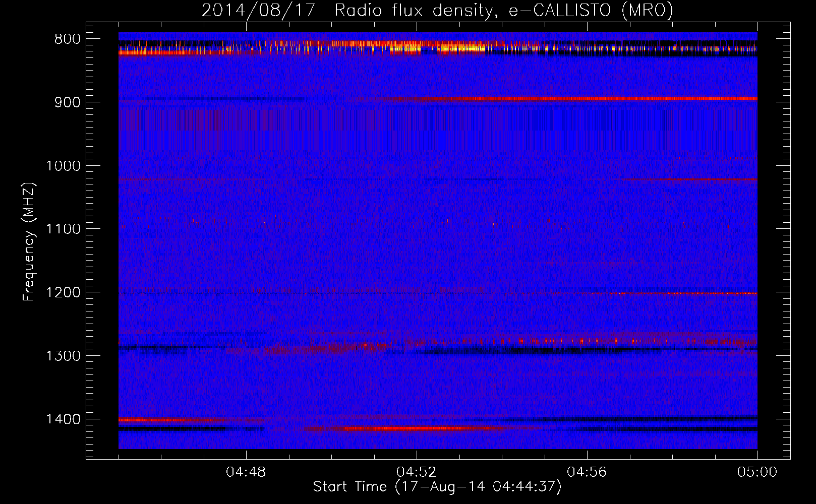Click the 'Start Time (17-Aug-14 04:44:37)' label
816x504 pixels.
[437, 487]
